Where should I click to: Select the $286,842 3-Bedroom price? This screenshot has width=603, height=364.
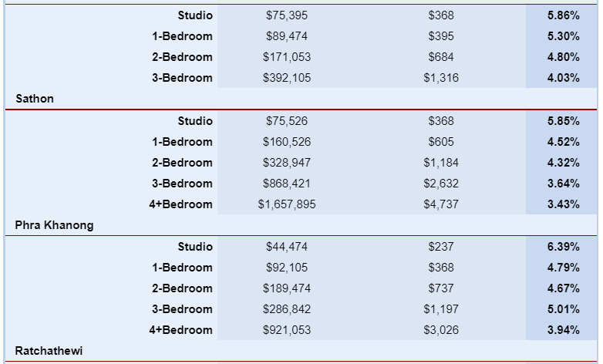tap(287, 309)
